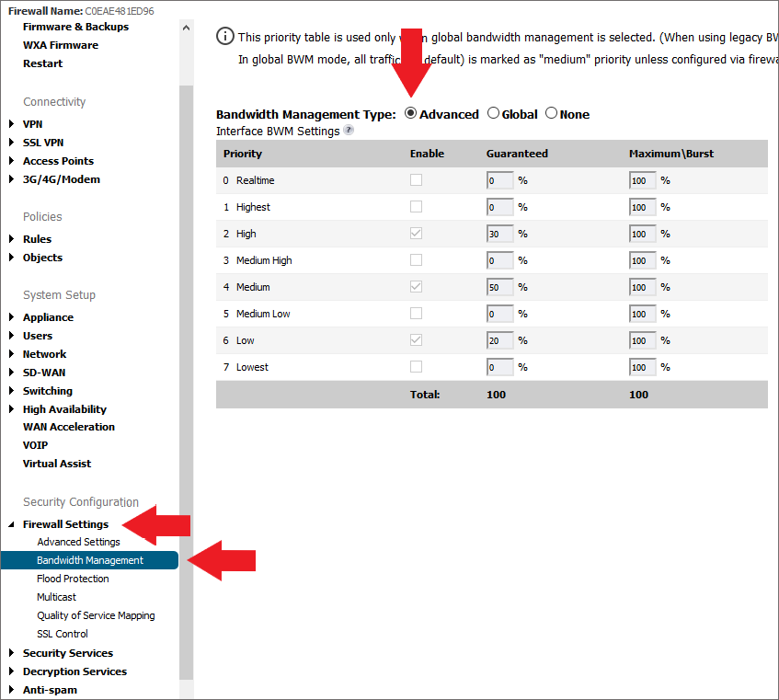The height and width of the screenshot is (700, 779).
Task: Click the Restart link in sidebar
Action: click(x=43, y=63)
